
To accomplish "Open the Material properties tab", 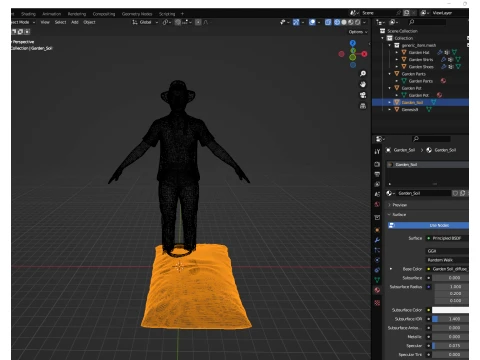I will (377, 290).
